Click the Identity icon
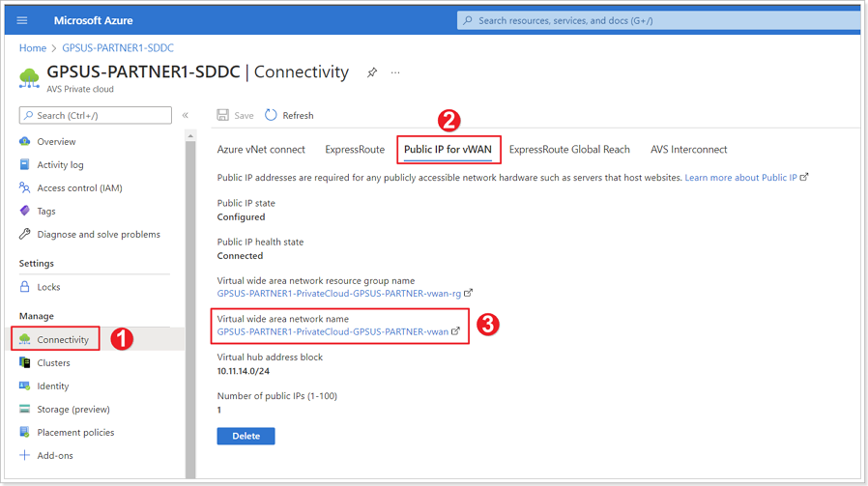Screen dimensions: 868x486 (24, 386)
